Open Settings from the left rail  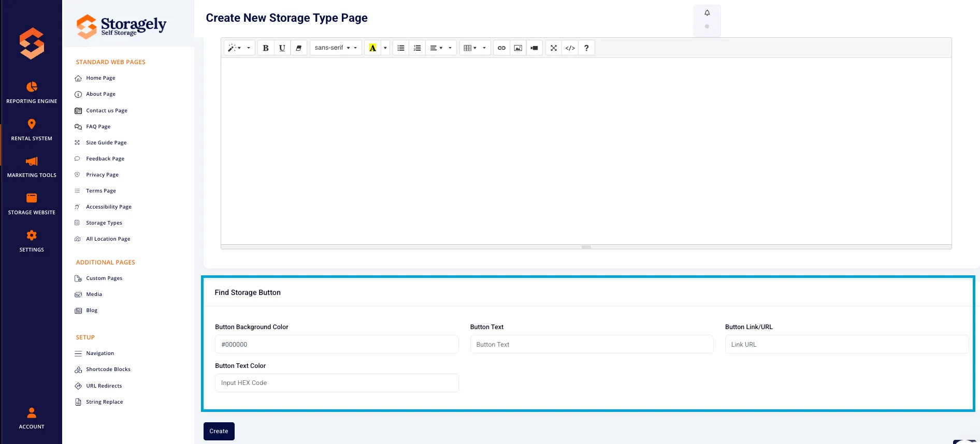click(32, 241)
